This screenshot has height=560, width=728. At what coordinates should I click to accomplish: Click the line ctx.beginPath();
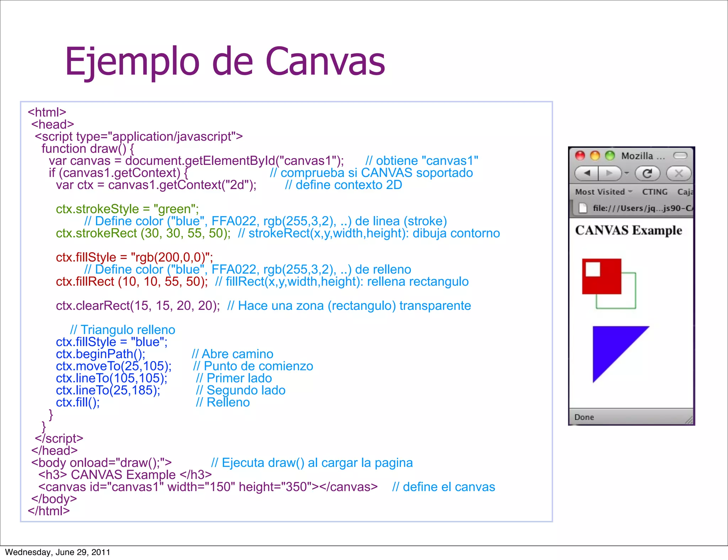pyautogui.click(x=101, y=354)
